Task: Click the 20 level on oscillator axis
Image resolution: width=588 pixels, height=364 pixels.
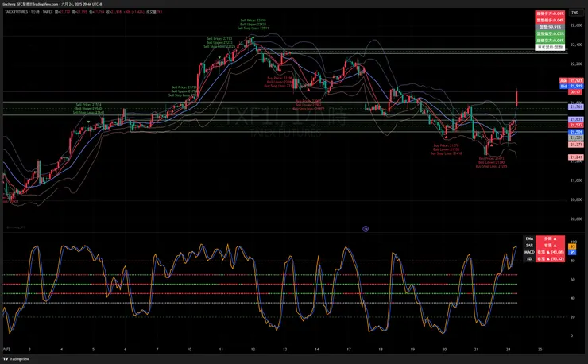Action: click(x=573, y=317)
